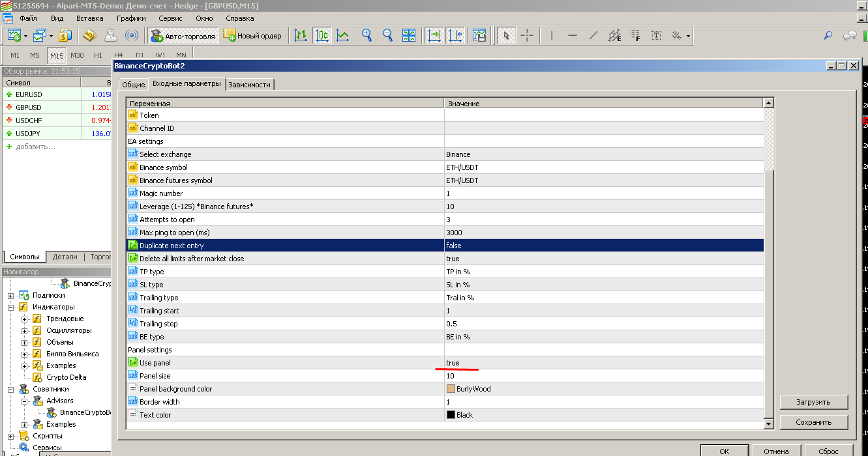This screenshot has width=868, height=456.
Task: Expand the Трендовые indicators tree node
Action: coord(25,319)
